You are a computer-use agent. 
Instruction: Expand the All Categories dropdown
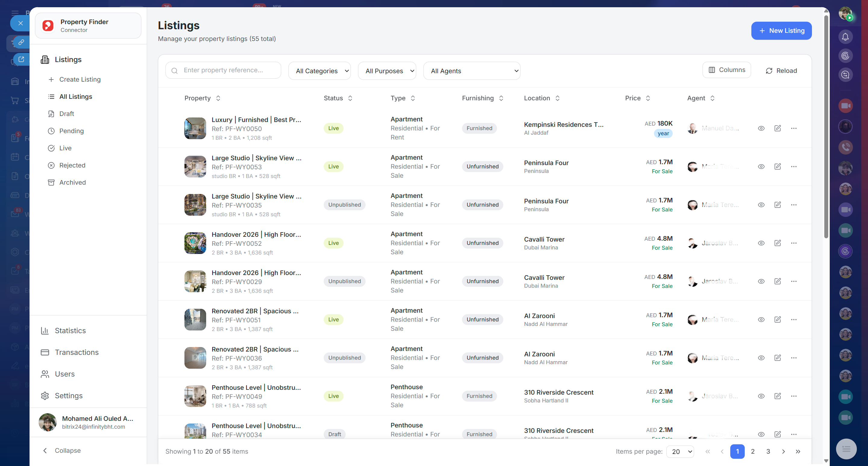319,71
